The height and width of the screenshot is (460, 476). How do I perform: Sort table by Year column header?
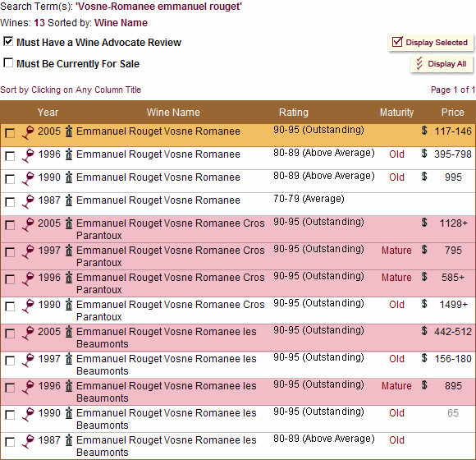tap(48, 113)
